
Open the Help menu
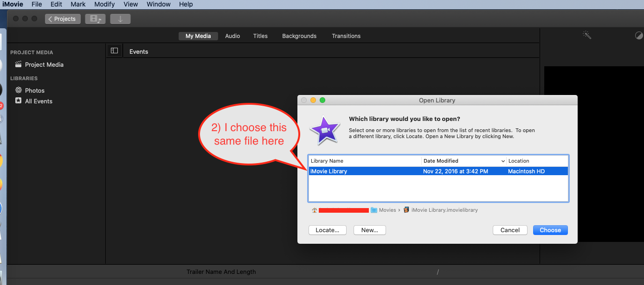(186, 4)
